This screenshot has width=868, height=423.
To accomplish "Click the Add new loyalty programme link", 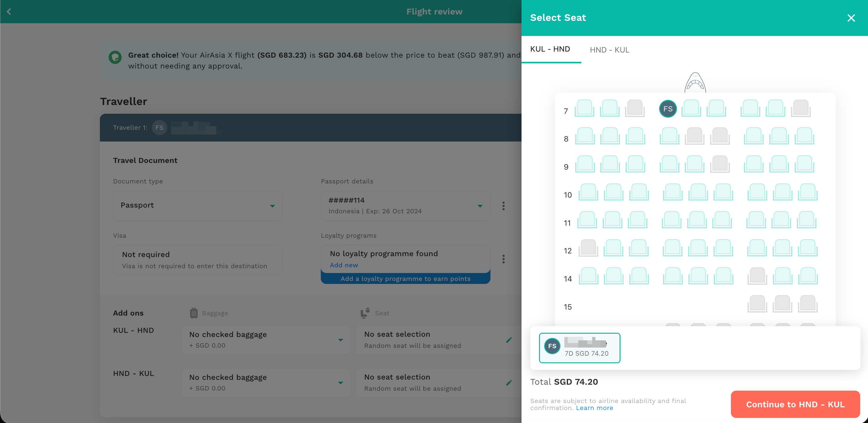I will pos(344,265).
